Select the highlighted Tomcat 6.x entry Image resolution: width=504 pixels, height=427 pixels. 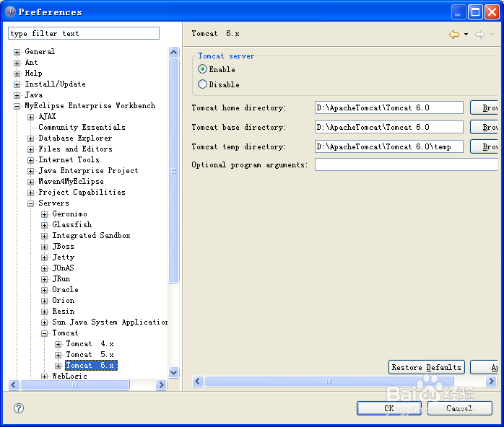[x=91, y=366]
